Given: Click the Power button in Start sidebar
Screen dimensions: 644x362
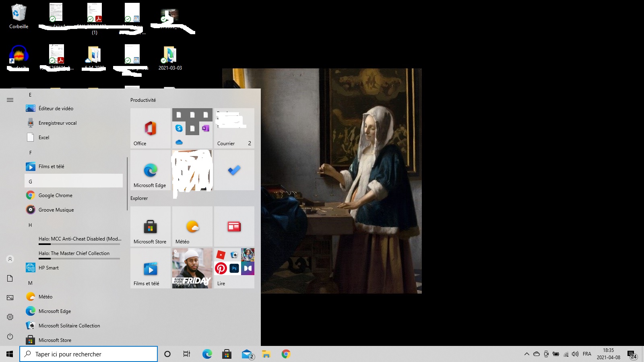Looking at the screenshot, I should pyautogui.click(x=10, y=336).
